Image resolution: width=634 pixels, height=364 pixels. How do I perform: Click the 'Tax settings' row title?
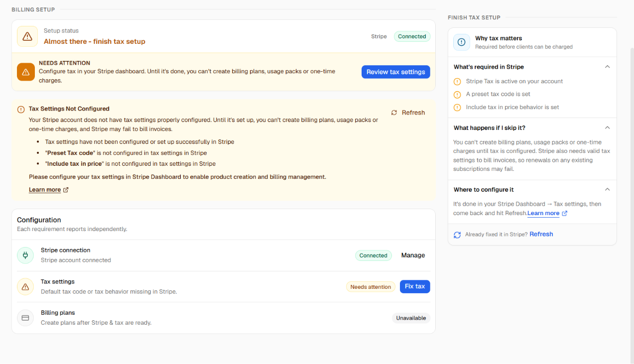[58, 281]
